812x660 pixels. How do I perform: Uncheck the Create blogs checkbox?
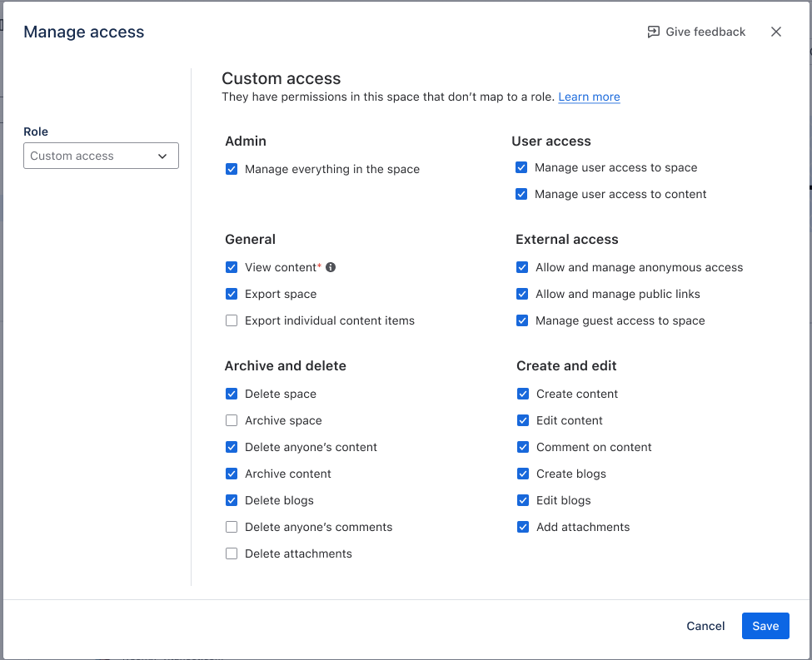coord(523,474)
